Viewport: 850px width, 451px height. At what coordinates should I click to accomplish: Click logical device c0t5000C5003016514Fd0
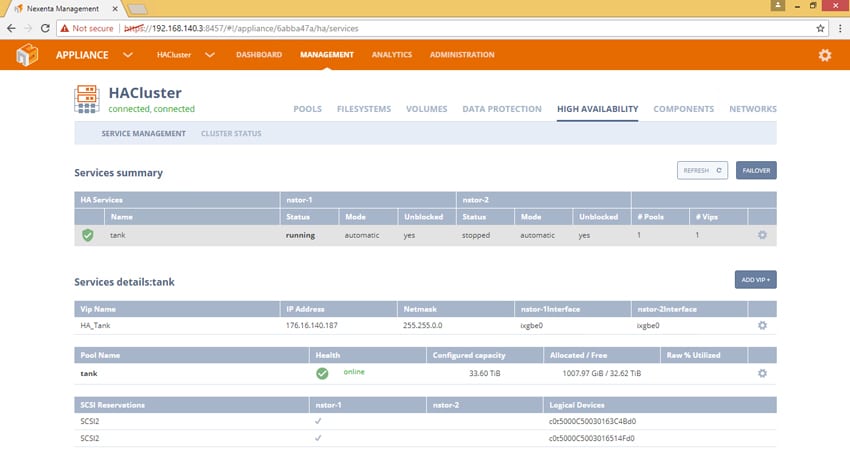tap(591, 438)
